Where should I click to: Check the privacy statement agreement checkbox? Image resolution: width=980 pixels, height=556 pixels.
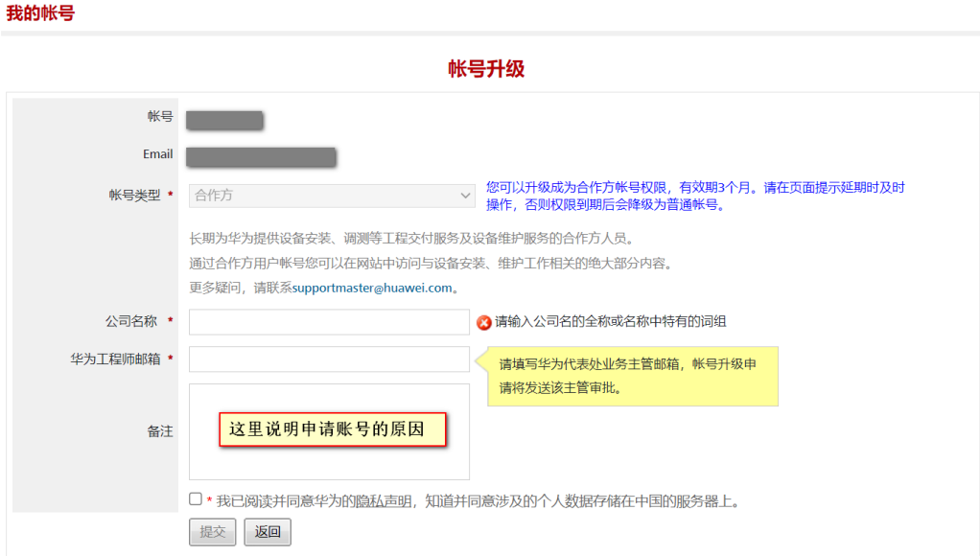point(196,498)
